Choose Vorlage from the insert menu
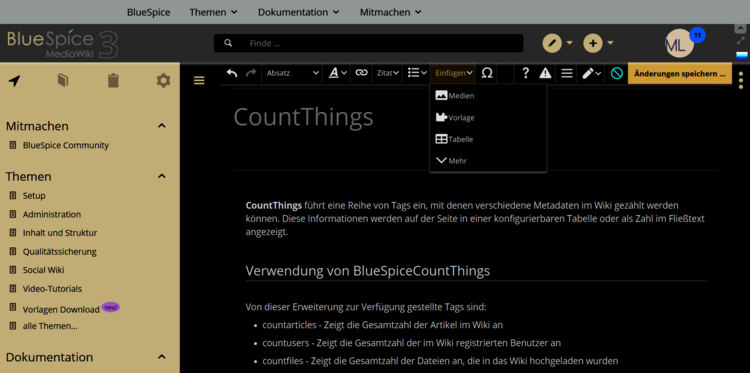This screenshot has height=373, width=750. click(488, 117)
